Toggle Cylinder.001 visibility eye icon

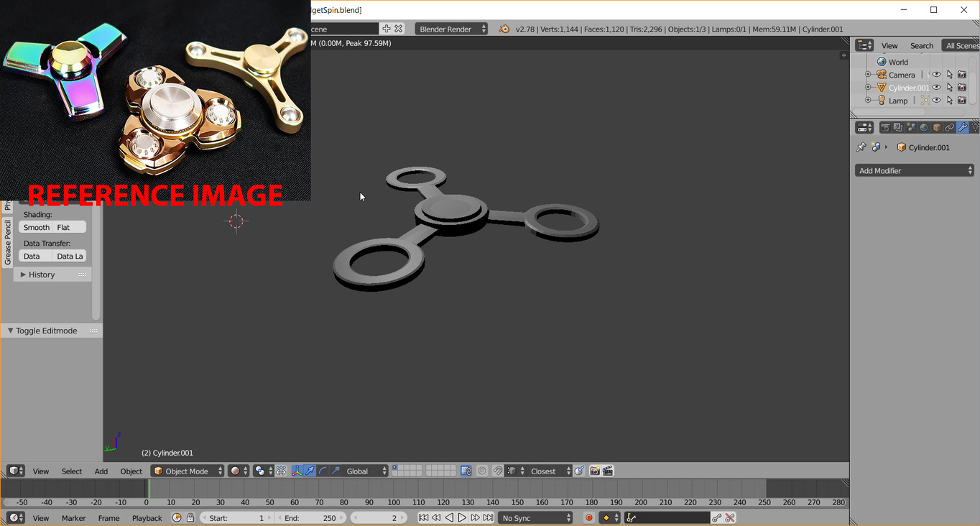pyautogui.click(x=936, y=88)
